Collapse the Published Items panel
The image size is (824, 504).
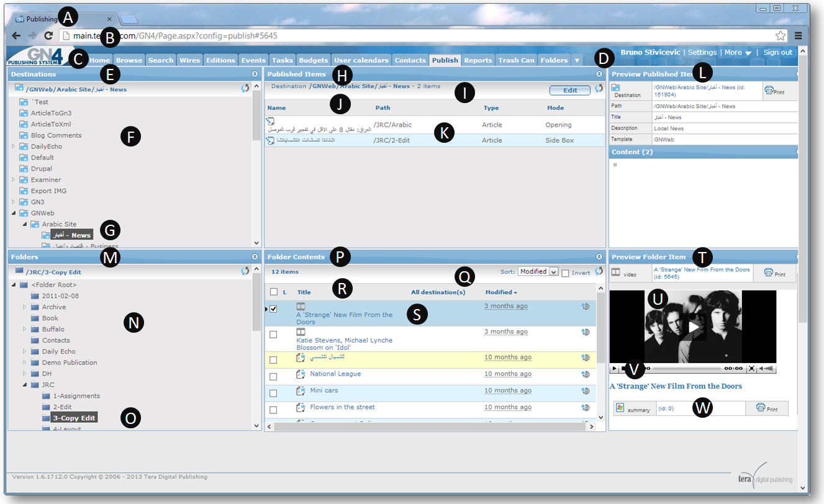click(599, 74)
